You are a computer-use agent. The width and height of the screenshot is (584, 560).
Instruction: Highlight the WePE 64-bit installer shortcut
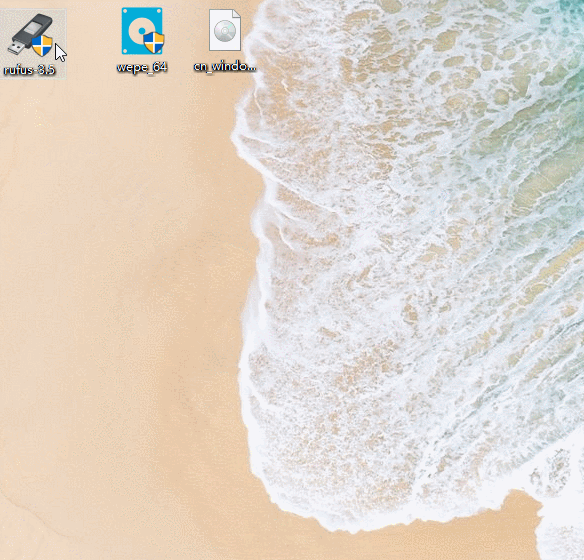click(142, 40)
